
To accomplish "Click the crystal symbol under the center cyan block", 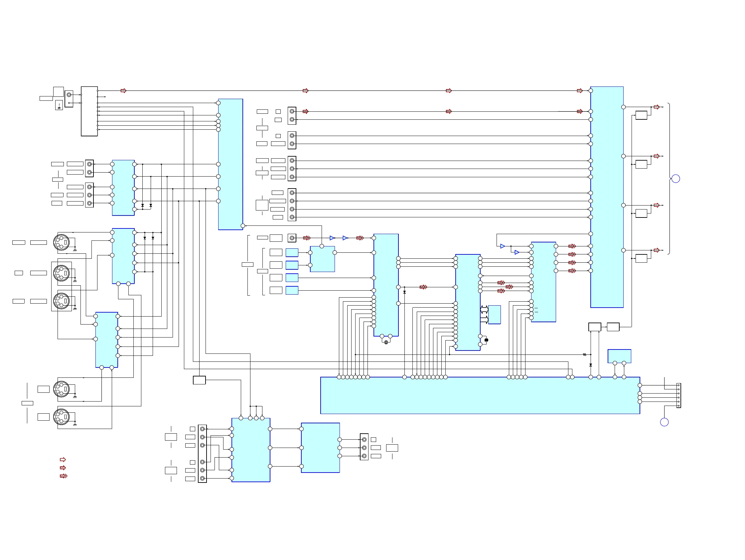I will coord(386,342).
